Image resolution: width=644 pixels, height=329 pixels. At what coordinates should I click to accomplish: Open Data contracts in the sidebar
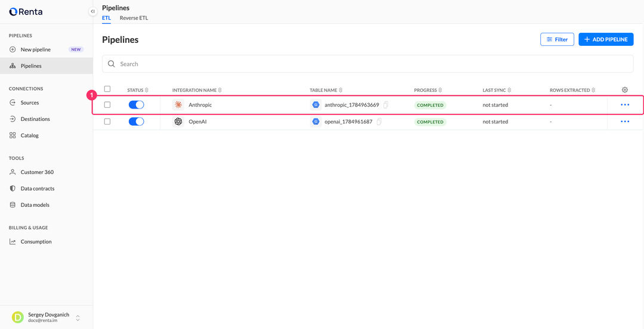click(38, 188)
